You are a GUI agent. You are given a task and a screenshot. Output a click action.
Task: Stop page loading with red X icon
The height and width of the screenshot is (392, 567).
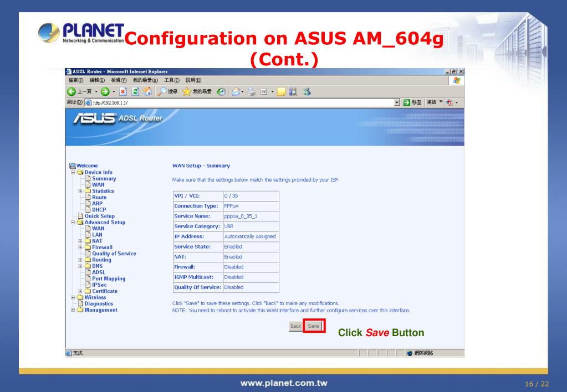tap(123, 92)
